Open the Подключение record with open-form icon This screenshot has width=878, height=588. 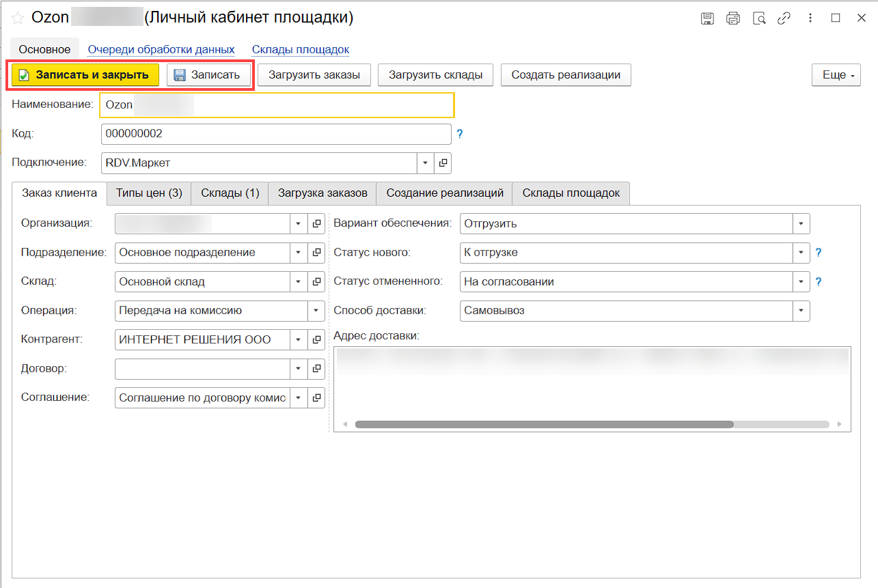pyautogui.click(x=443, y=163)
